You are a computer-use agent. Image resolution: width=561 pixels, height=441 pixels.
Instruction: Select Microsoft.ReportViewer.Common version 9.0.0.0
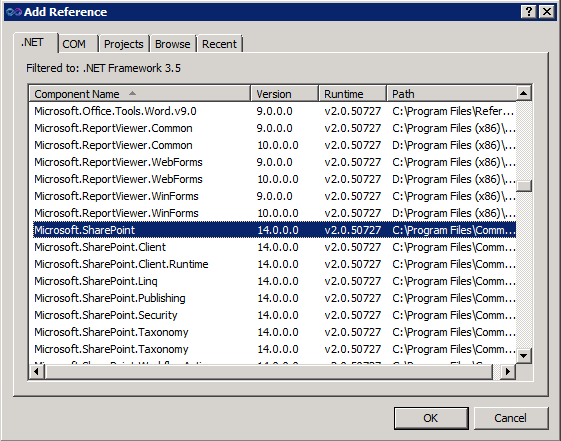tap(273, 128)
